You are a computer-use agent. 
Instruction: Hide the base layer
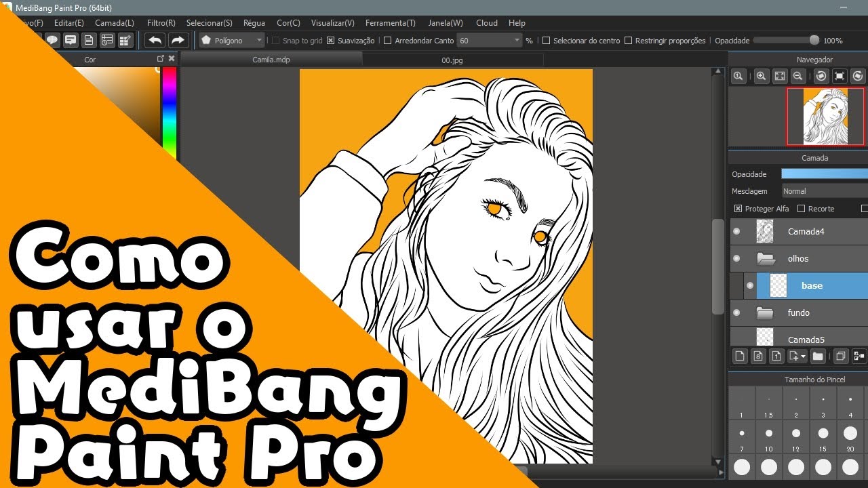[750, 285]
